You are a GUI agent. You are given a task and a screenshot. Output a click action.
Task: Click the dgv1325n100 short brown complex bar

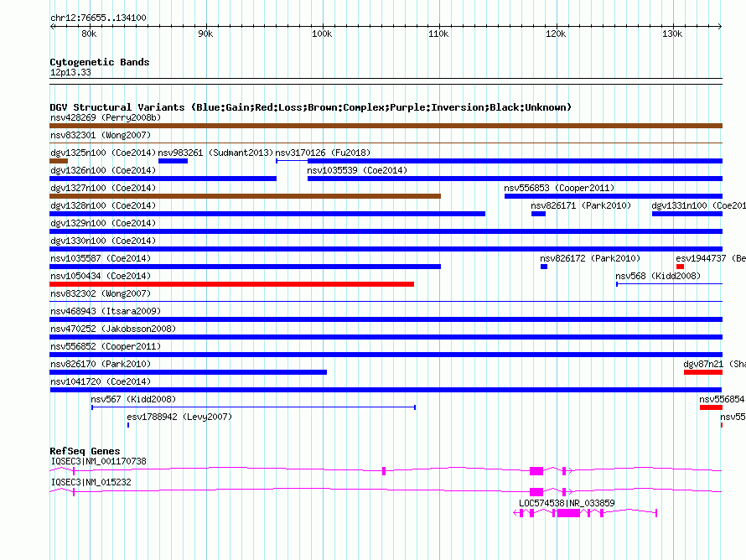pyautogui.click(x=59, y=161)
